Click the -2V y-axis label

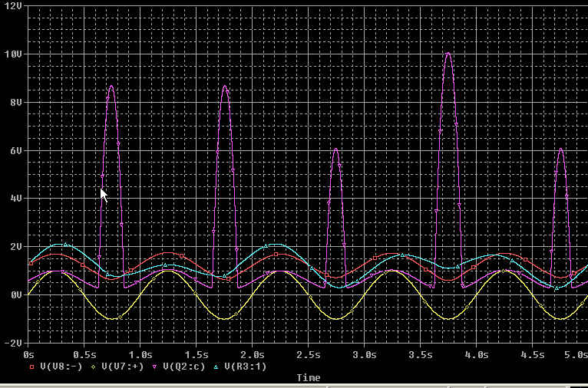click(15, 343)
